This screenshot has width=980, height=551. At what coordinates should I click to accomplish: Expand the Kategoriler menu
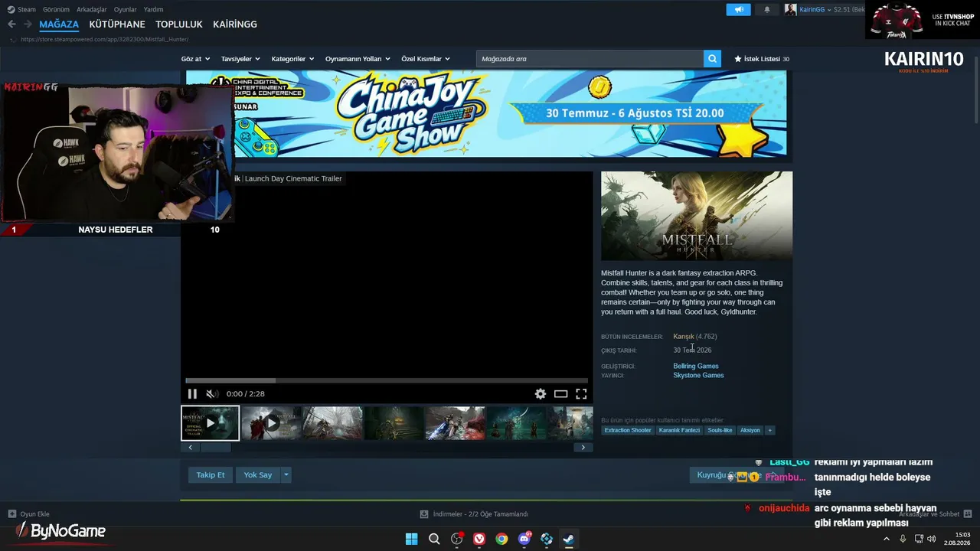tap(292, 59)
